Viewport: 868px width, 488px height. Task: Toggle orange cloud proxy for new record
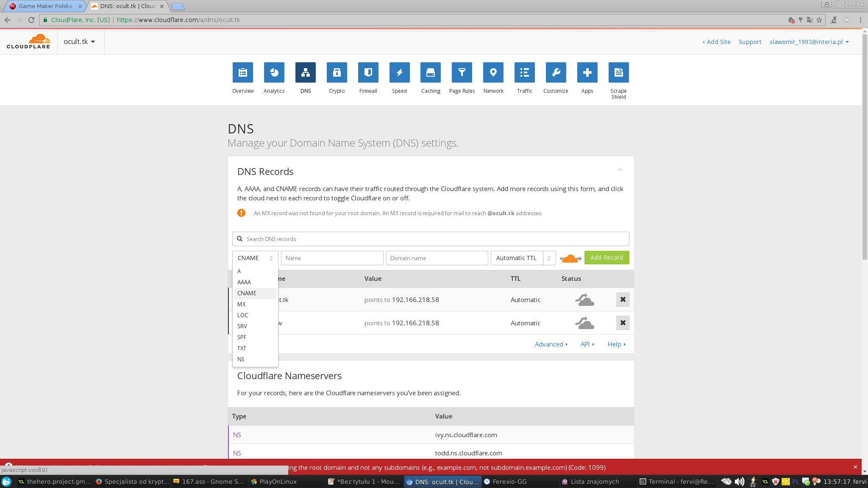pyautogui.click(x=570, y=258)
